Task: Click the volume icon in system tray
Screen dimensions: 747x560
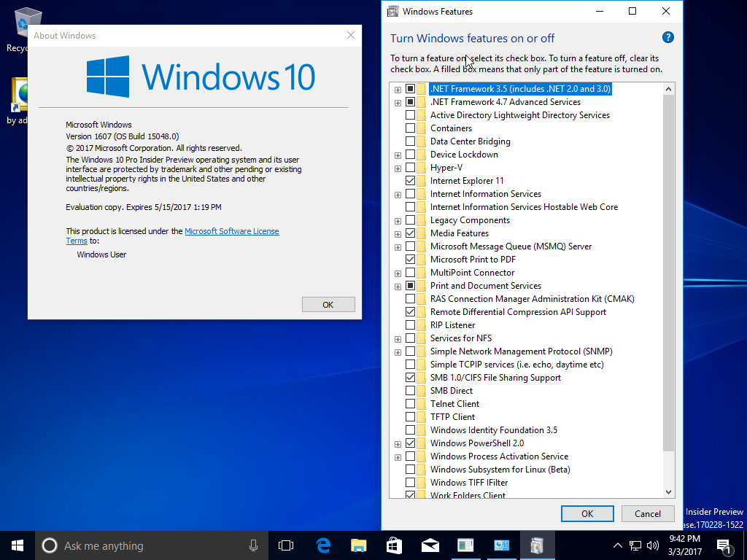Action: 653,545
